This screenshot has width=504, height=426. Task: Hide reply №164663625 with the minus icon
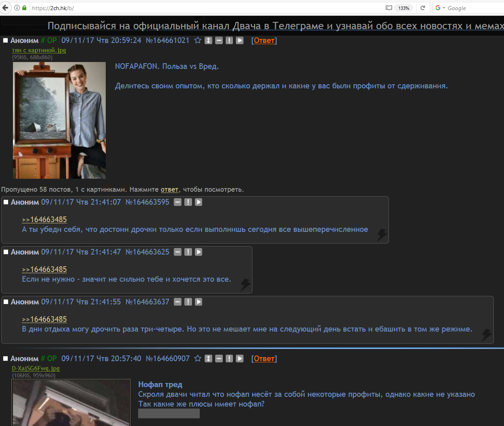[x=177, y=252]
